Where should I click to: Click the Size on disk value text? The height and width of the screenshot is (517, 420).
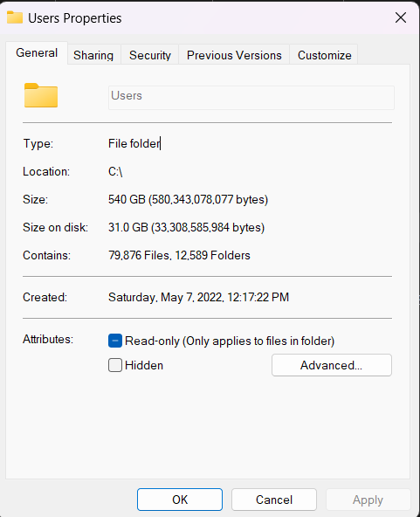click(x=186, y=228)
